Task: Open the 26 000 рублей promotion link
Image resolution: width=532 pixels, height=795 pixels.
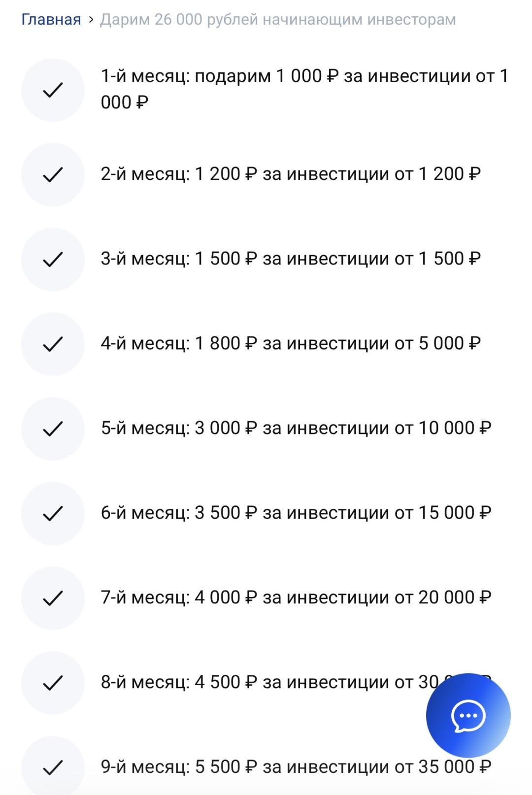Action: tap(278, 19)
